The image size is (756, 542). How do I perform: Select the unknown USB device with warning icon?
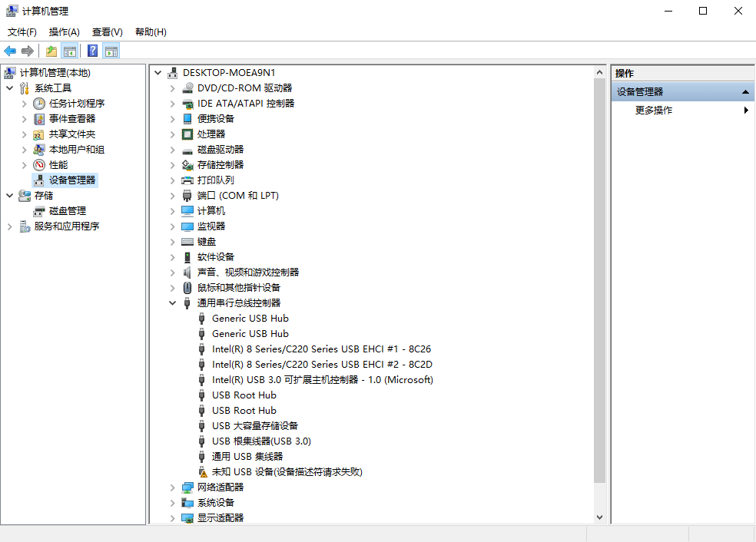[x=287, y=472]
